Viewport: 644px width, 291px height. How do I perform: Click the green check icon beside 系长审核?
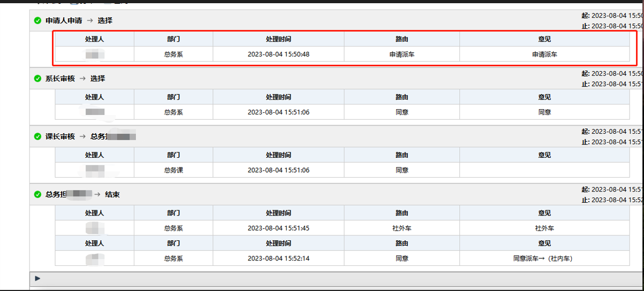tap(37, 79)
